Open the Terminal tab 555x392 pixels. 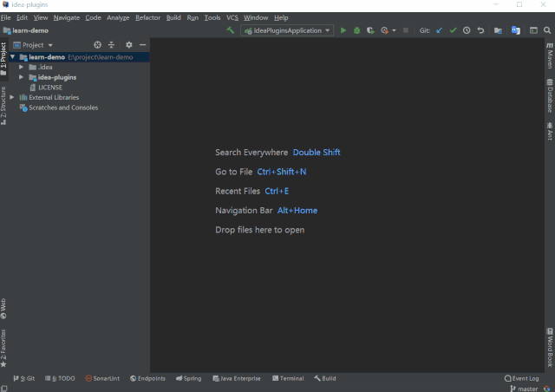pos(287,378)
